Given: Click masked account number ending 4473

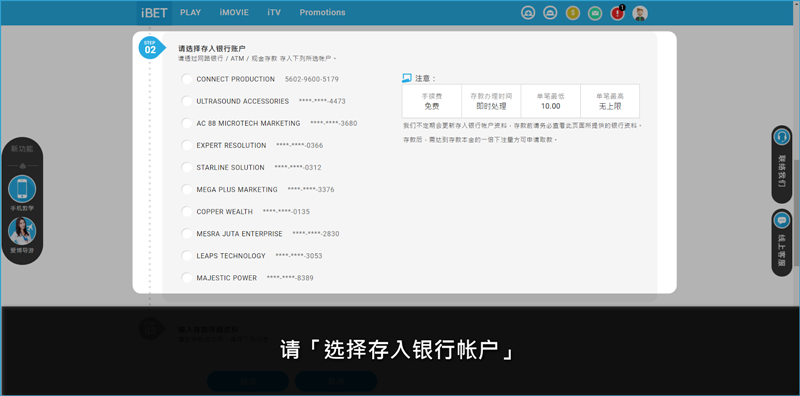Looking at the screenshot, I should 322,101.
